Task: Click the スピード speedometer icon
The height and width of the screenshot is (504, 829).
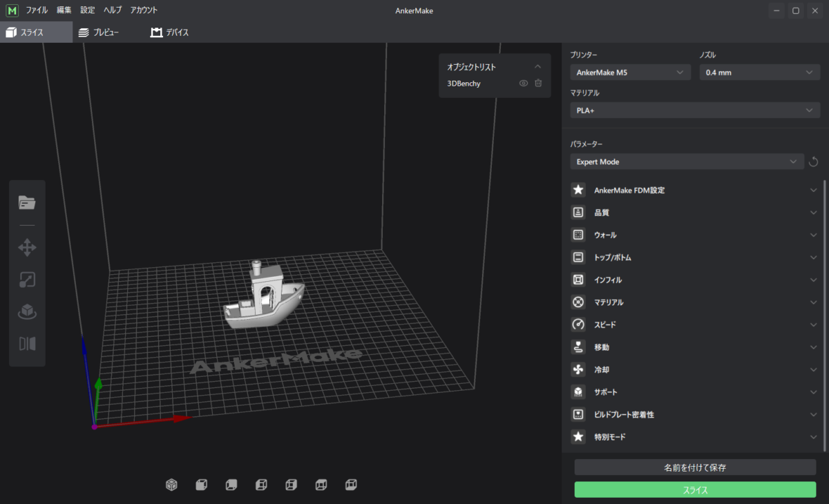Action: coord(578,324)
